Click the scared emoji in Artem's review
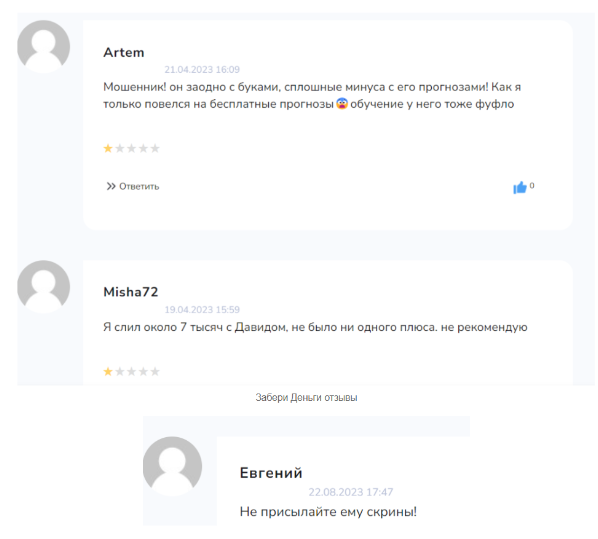598x539 pixels. pyautogui.click(x=342, y=103)
